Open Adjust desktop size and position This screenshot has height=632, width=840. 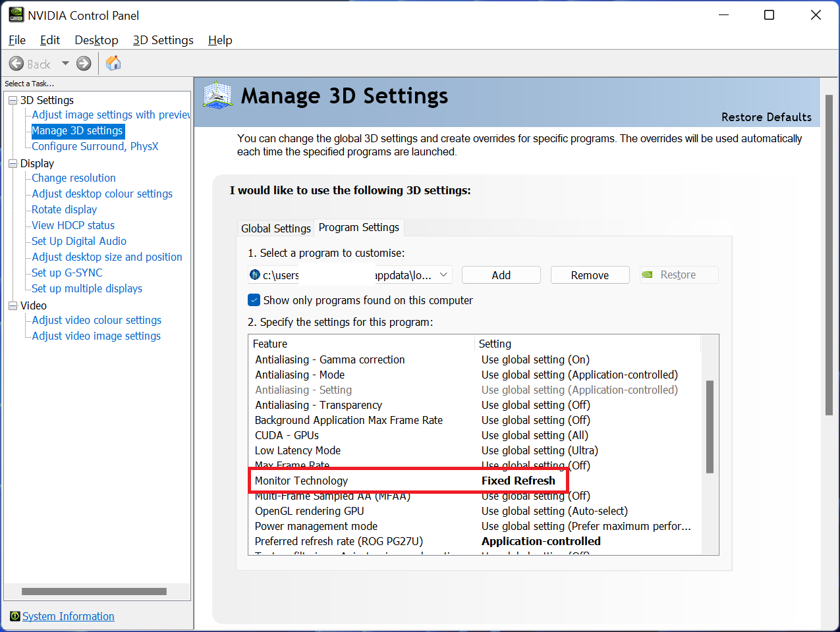coord(107,257)
